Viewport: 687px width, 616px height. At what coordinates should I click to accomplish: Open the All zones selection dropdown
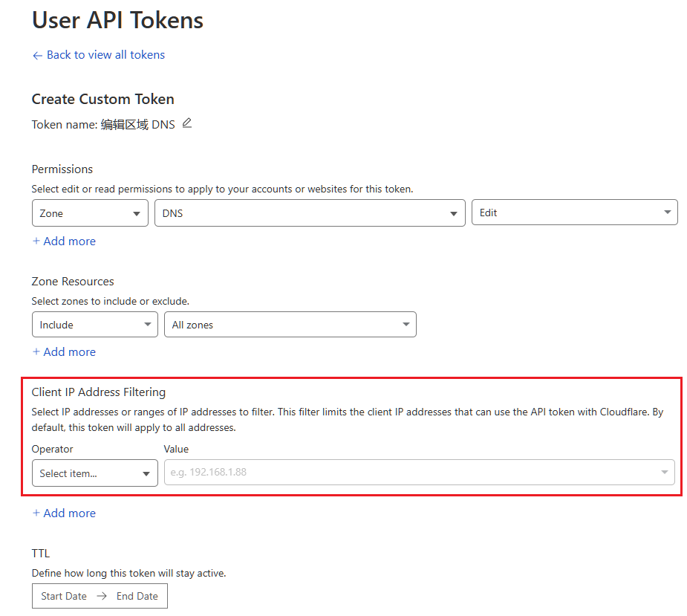[x=290, y=324]
